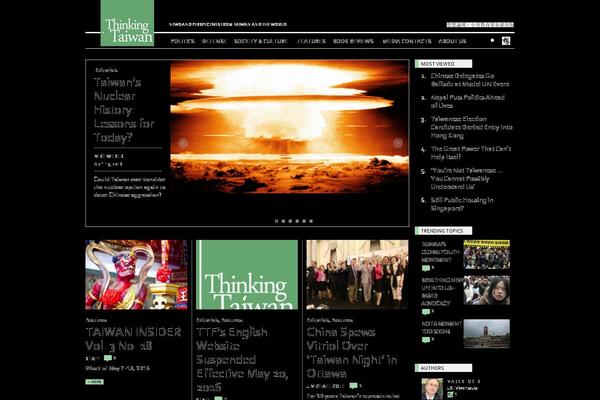Click comment icon under second trending topic
The width and height of the screenshot is (600, 400).
click(426, 312)
